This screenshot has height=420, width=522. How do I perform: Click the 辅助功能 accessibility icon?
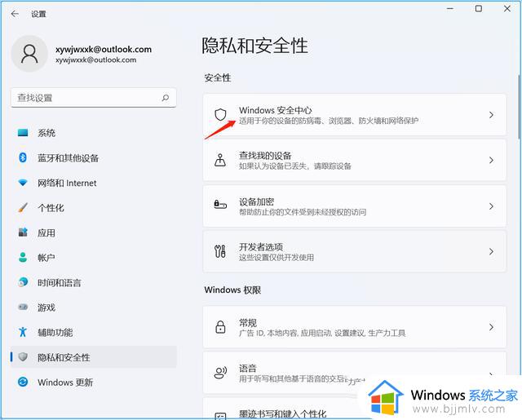[x=23, y=332]
